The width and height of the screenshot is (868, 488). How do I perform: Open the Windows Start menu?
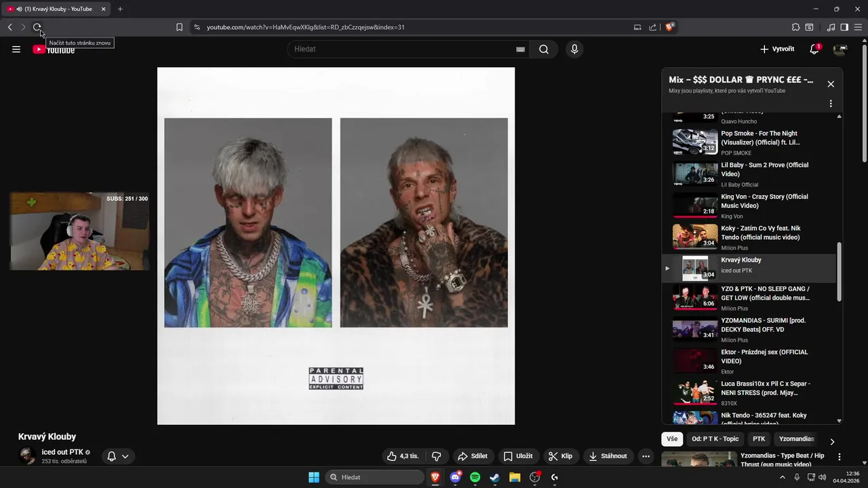click(313, 477)
